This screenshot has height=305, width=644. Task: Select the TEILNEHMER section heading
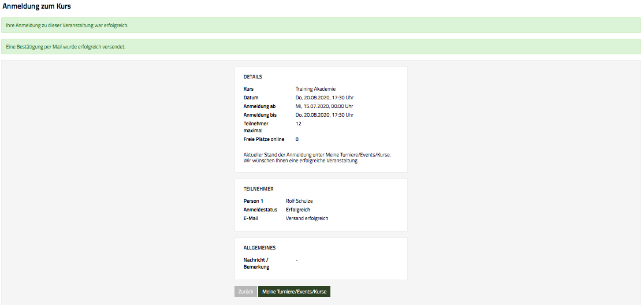coord(258,189)
